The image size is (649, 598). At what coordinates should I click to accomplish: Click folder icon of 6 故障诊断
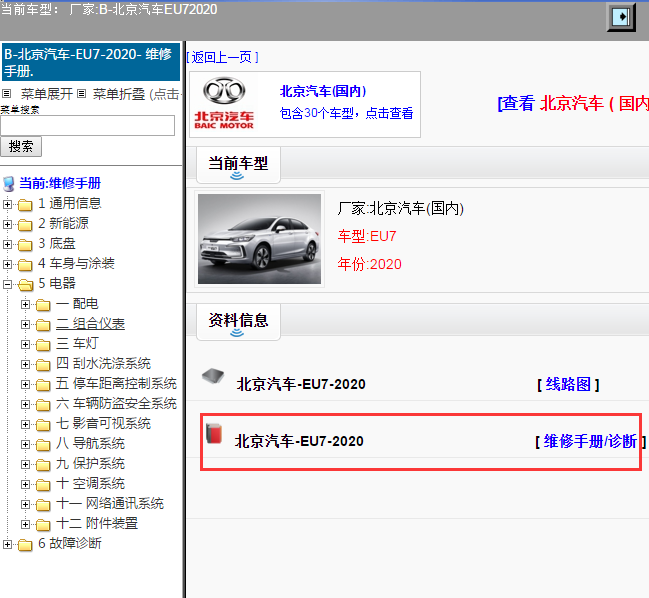25,545
